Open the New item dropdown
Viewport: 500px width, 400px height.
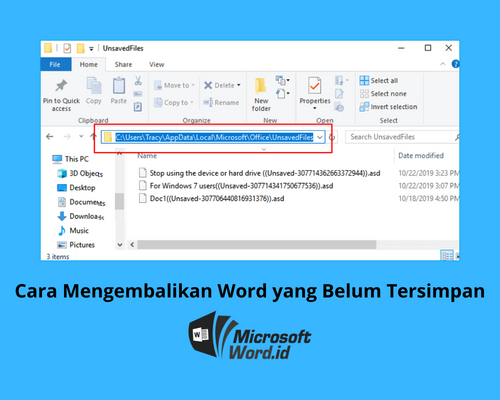[283, 80]
